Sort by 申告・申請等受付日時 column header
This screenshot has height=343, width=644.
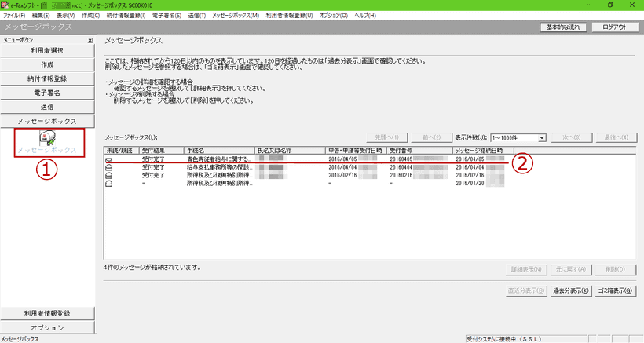(356, 151)
